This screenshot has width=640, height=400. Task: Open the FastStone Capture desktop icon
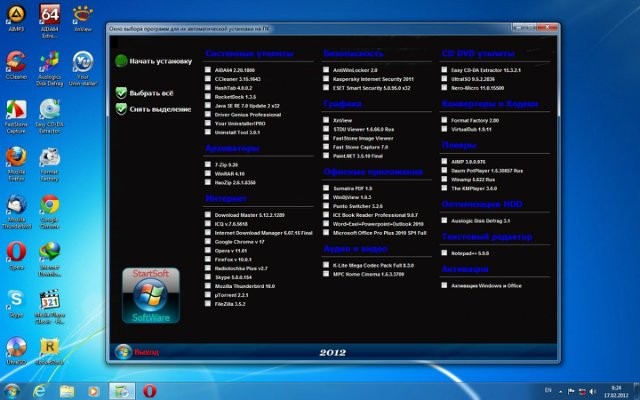(16, 116)
